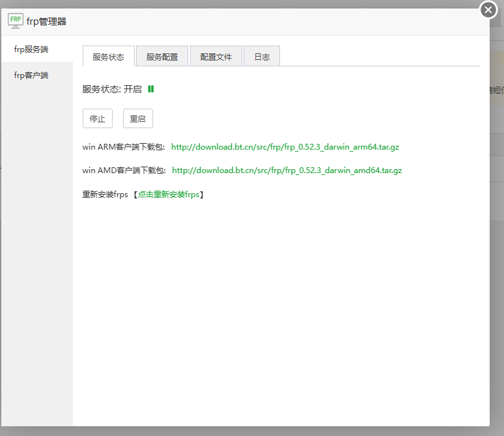The height and width of the screenshot is (436, 504).
Task: Open the 日志 tab
Action: [262, 57]
